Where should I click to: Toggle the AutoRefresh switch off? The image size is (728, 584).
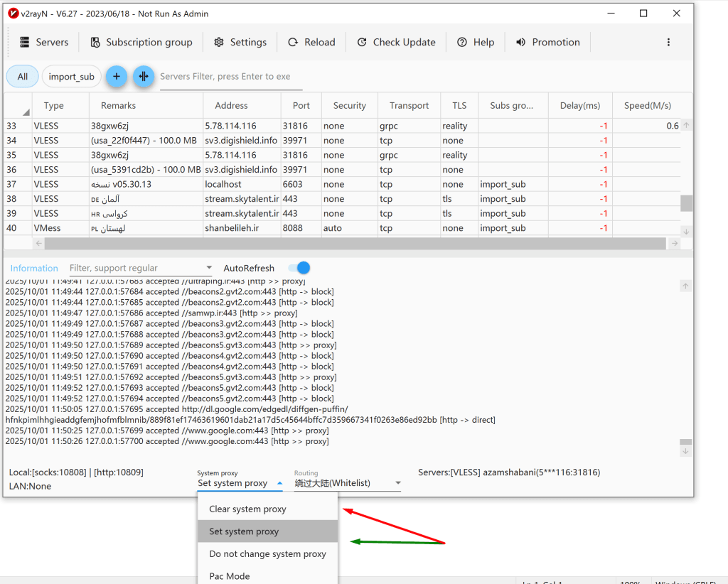click(x=299, y=268)
